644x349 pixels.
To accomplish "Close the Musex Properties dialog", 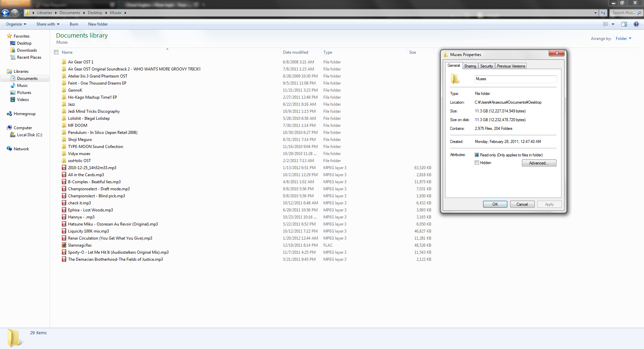I will 557,53.
